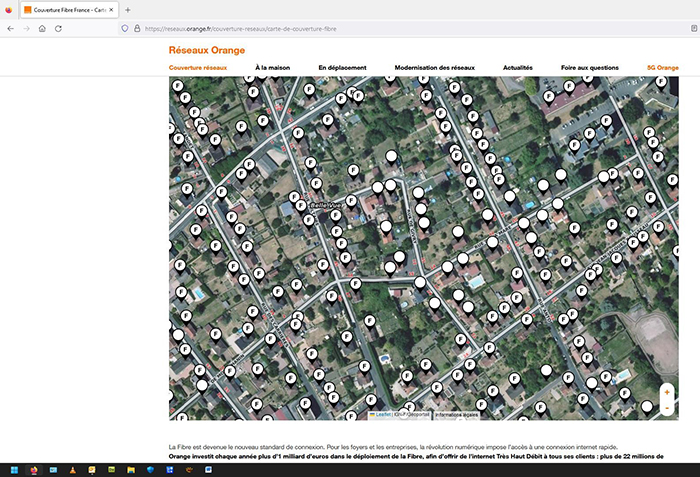This screenshot has width=700, height=477.
Task: Open File Explorer from the taskbar
Action: 131,470
